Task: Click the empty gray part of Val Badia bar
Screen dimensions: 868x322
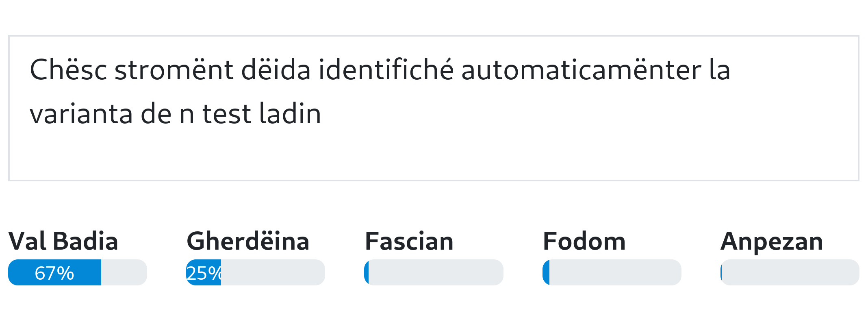Action: (124, 272)
